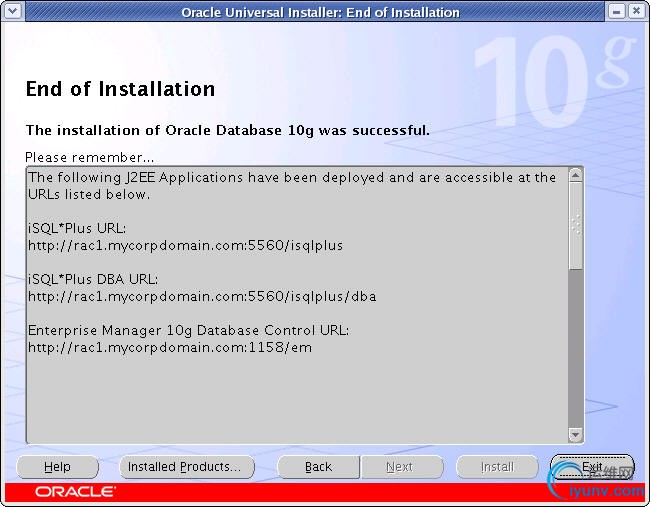Click the vertical scrollbar thumb
This screenshot has width=650, height=507.
point(575,226)
